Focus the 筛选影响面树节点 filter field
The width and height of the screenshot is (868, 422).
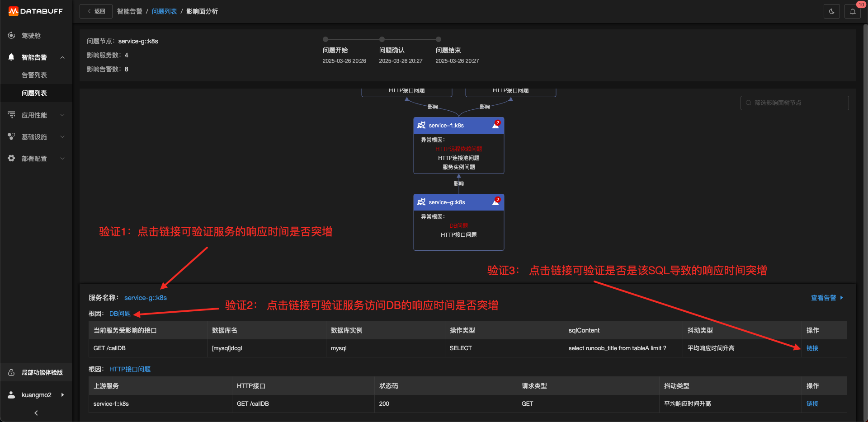(794, 103)
